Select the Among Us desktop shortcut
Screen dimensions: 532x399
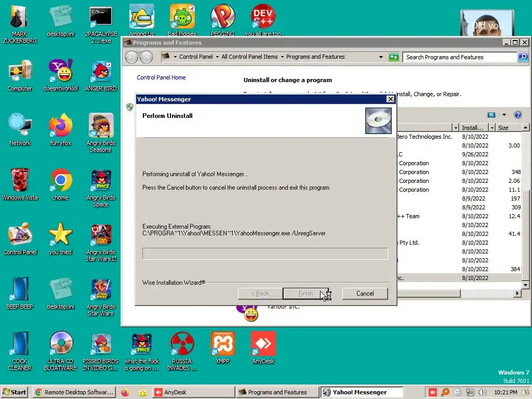click(141, 20)
